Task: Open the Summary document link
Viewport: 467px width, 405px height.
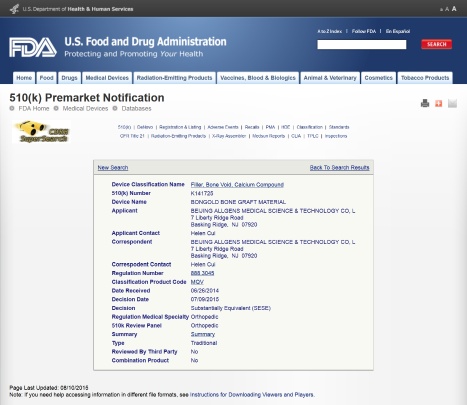Action: [203, 334]
